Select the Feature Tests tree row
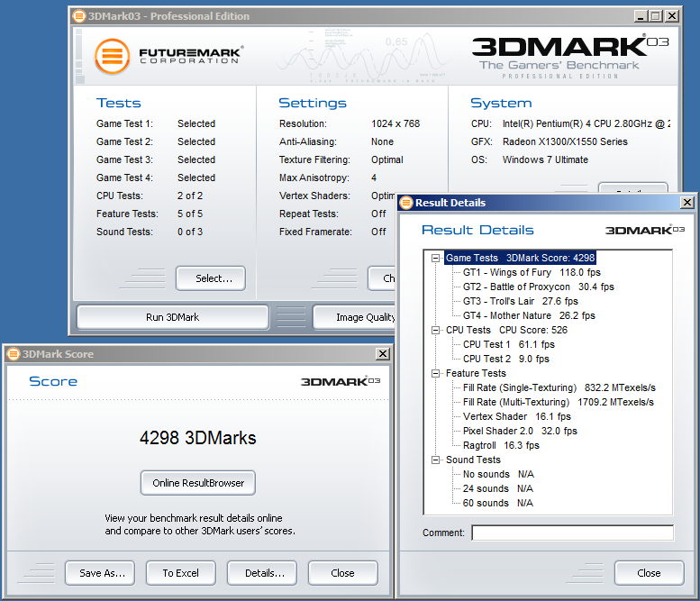 point(476,373)
